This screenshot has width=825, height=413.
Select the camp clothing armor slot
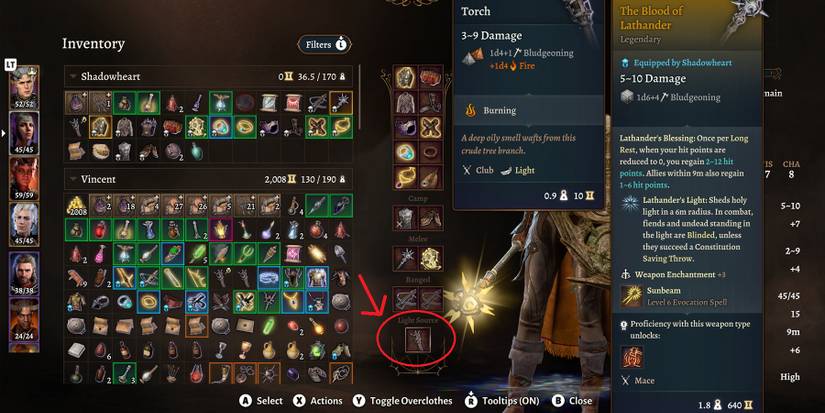(405, 217)
